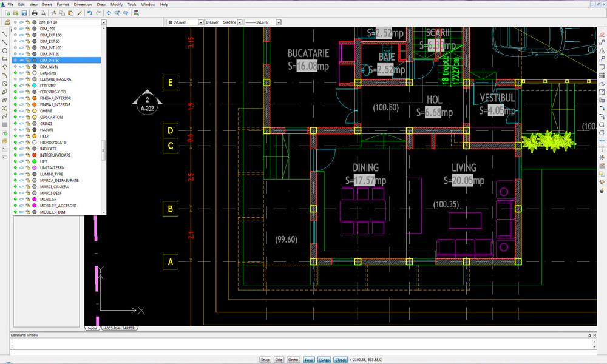The height and width of the screenshot is (364, 607).
Task: Open Print Preview
Action: [x=44, y=13]
